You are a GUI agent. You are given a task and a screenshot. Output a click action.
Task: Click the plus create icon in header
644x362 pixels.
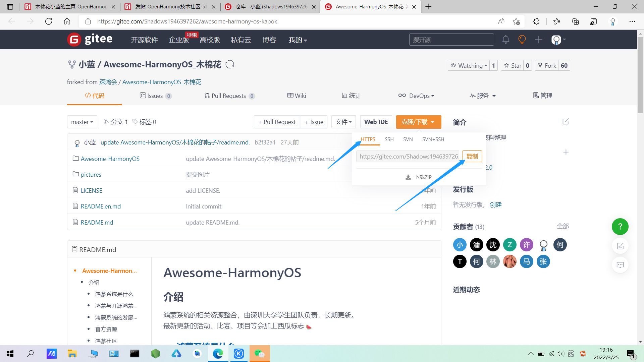coord(538,40)
